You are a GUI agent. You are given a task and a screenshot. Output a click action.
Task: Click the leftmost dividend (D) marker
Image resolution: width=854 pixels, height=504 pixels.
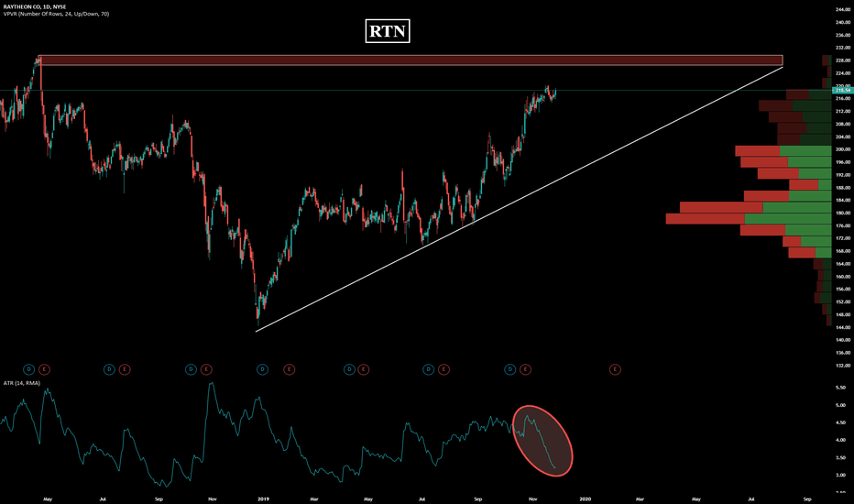(29, 369)
